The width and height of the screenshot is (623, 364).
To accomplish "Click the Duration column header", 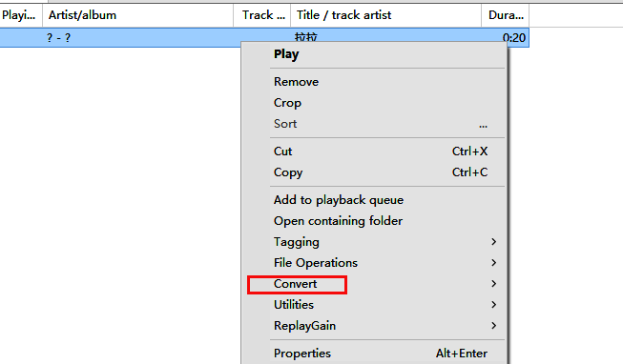I will point(505,15).
